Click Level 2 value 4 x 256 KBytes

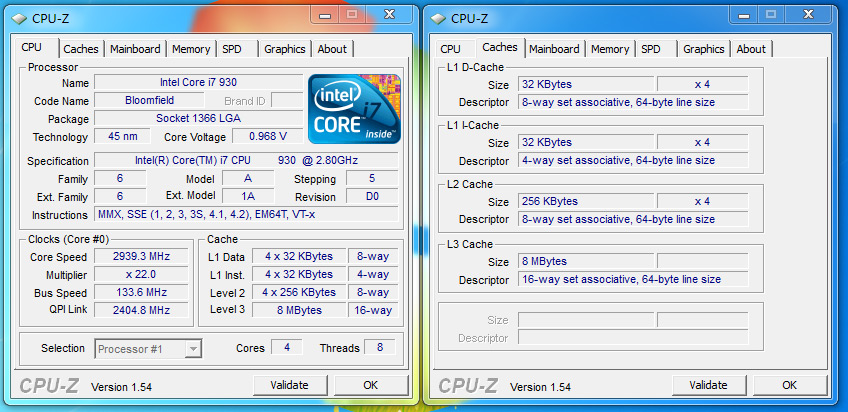(x=299, y=292)
